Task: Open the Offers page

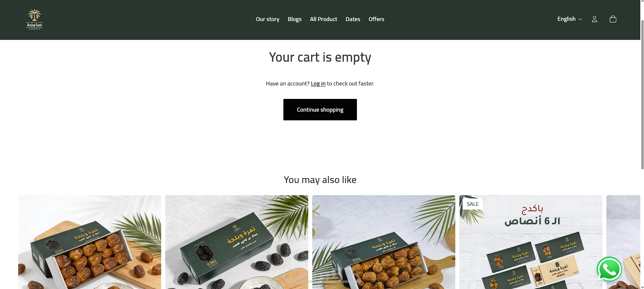Action: [376, 19]
